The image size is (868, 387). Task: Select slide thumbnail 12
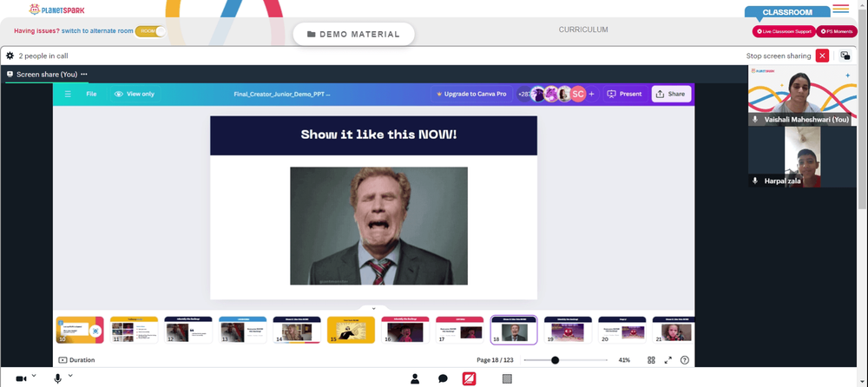[x=188, y=330]
